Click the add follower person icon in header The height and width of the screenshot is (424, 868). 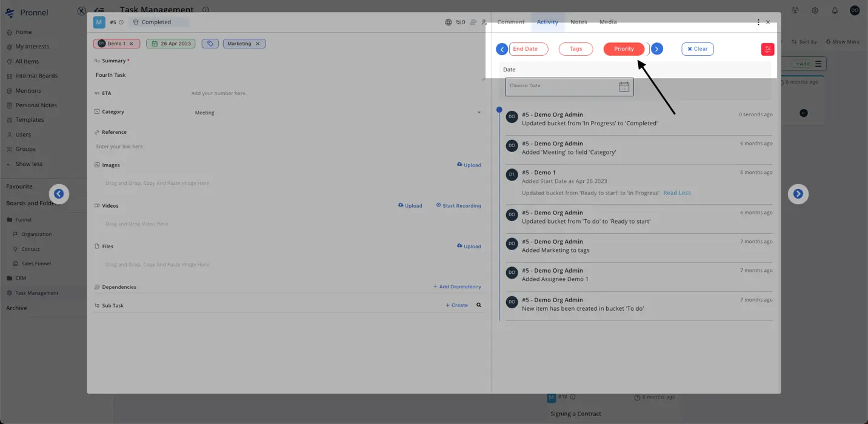(x=484, y=22)
